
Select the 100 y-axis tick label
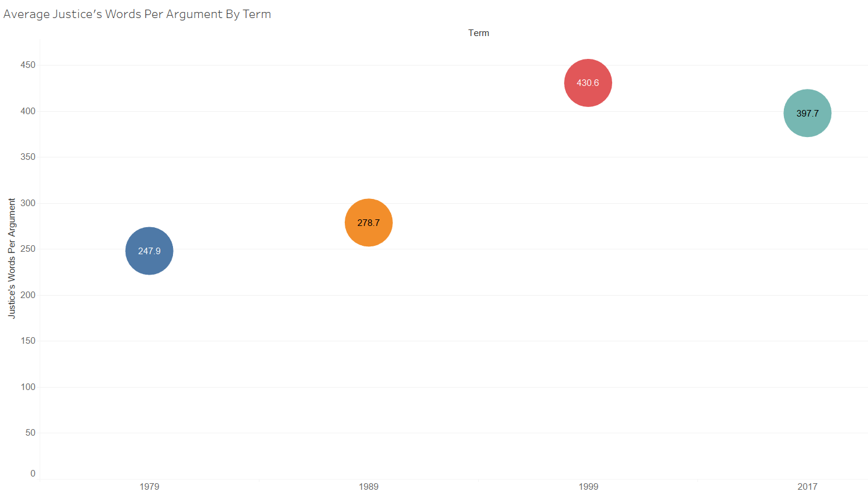pos(28,387)
